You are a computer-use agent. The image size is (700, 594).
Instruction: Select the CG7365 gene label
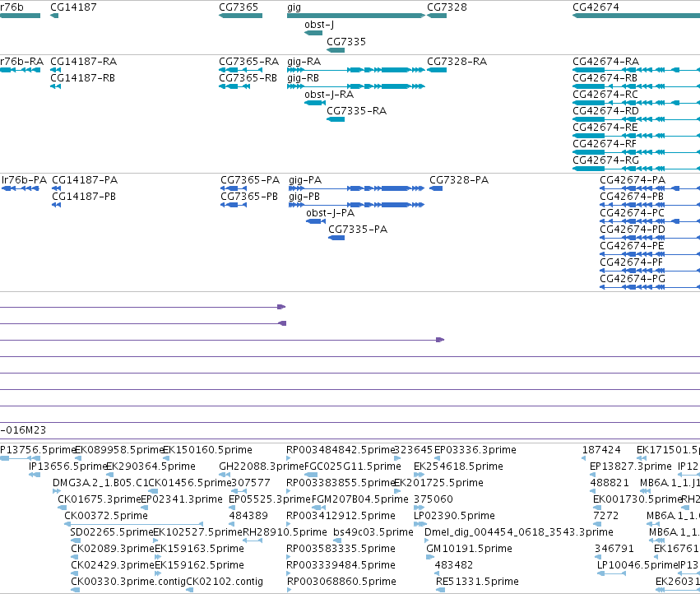pos(239,7)
